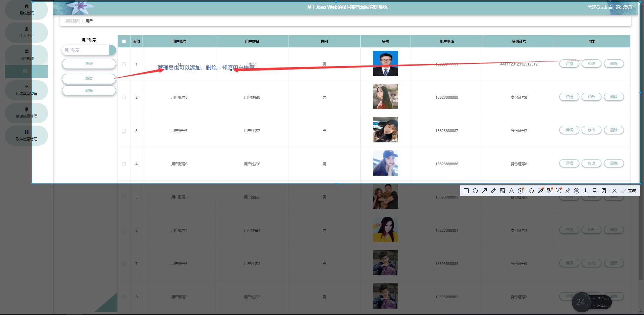The height and width of the screenshot is (315, 644).
Task: Check the checkbox for row 3
Action: click(124, 131)
